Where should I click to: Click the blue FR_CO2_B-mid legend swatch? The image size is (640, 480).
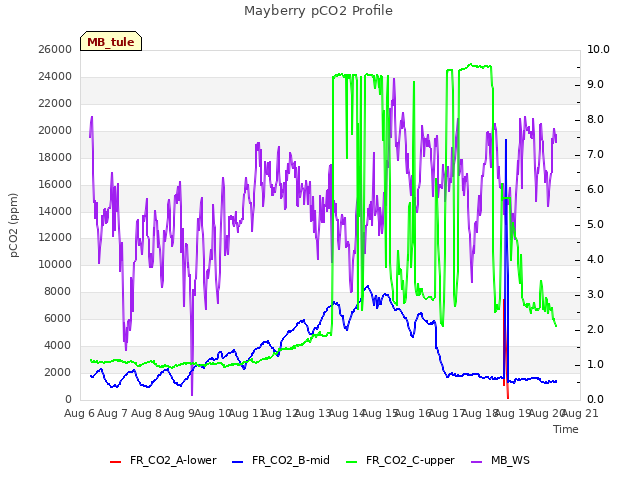point(238,462)
